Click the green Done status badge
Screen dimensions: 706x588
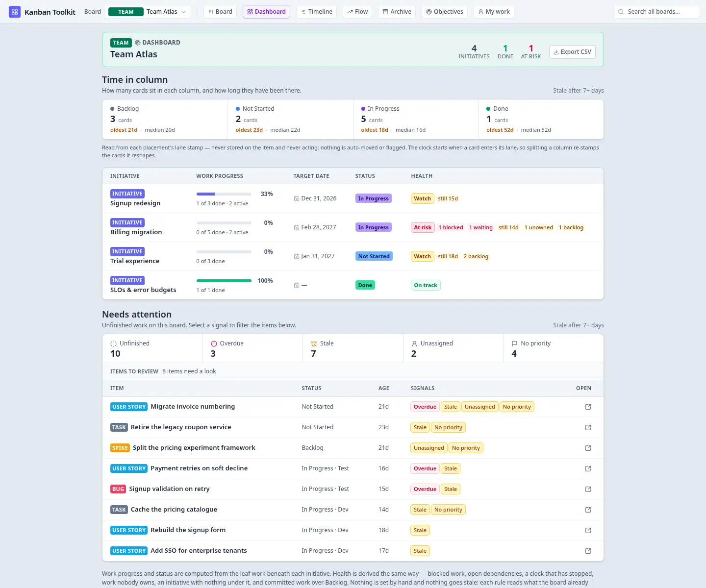[x=365, y=285]
